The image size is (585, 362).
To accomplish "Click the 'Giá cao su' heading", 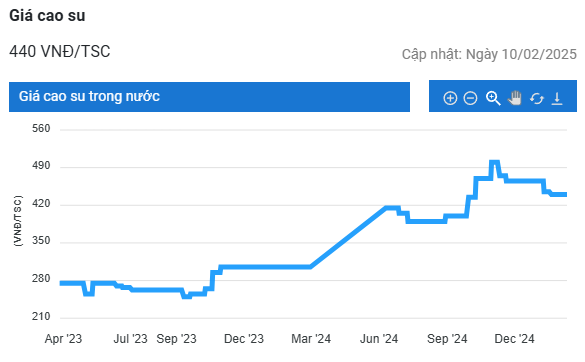I will coord(47,16).
